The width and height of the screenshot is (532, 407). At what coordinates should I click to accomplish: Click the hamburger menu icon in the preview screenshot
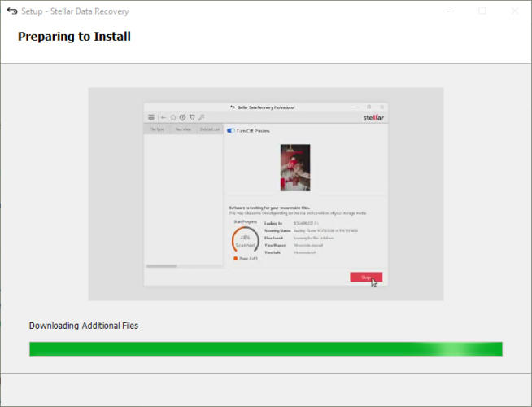151,117
